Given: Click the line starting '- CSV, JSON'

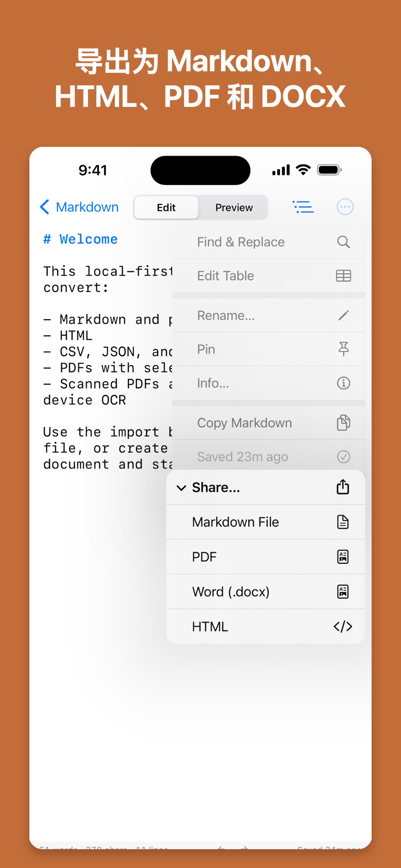Looking at the screenshot, I should click(x=108, y=352).
